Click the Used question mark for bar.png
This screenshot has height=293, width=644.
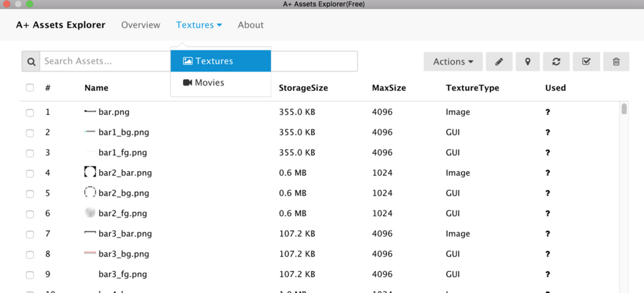[x=548, y=112]
